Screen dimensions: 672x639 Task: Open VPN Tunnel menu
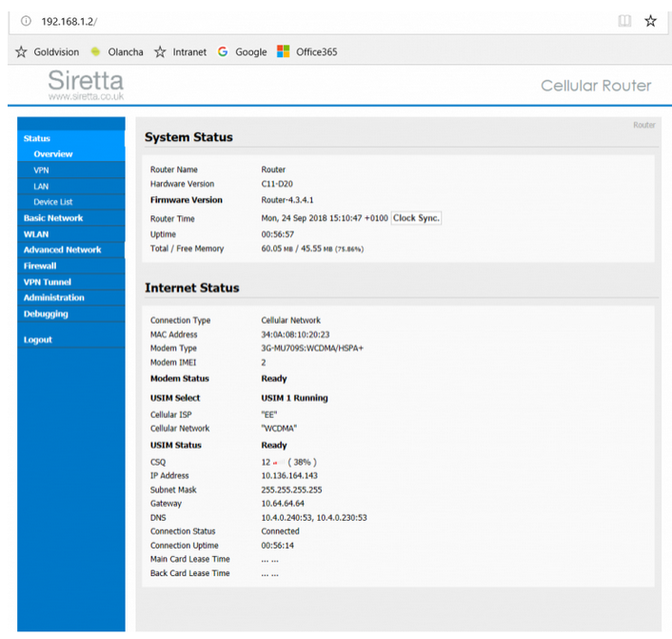tap(71, 282)
